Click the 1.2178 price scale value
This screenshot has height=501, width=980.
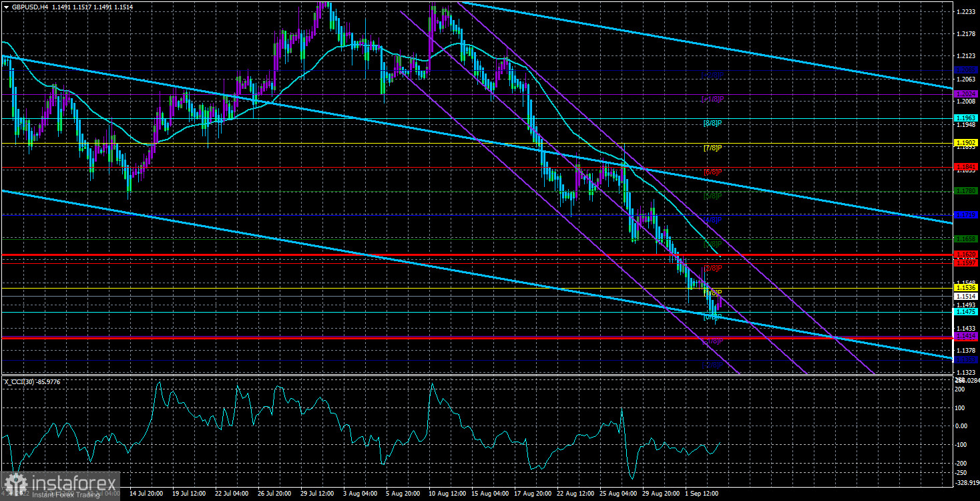(965, 34)
